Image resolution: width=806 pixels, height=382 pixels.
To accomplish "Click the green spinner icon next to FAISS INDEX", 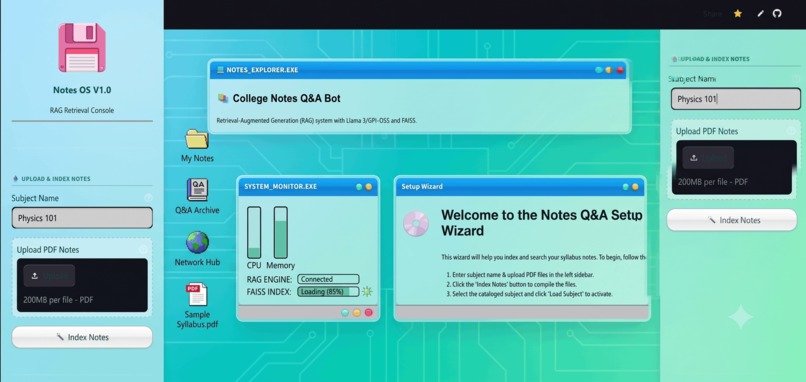I will pyautogui.click(x=367, y=292).
